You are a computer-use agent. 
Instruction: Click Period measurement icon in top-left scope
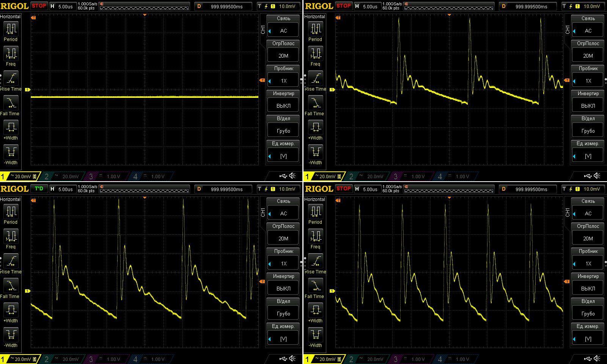click(11, 29)
